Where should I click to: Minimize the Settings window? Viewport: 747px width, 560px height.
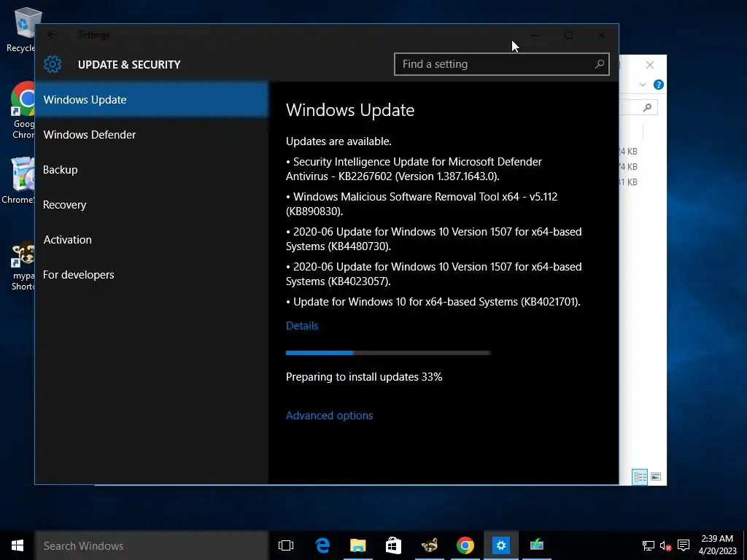click(535, 35)
